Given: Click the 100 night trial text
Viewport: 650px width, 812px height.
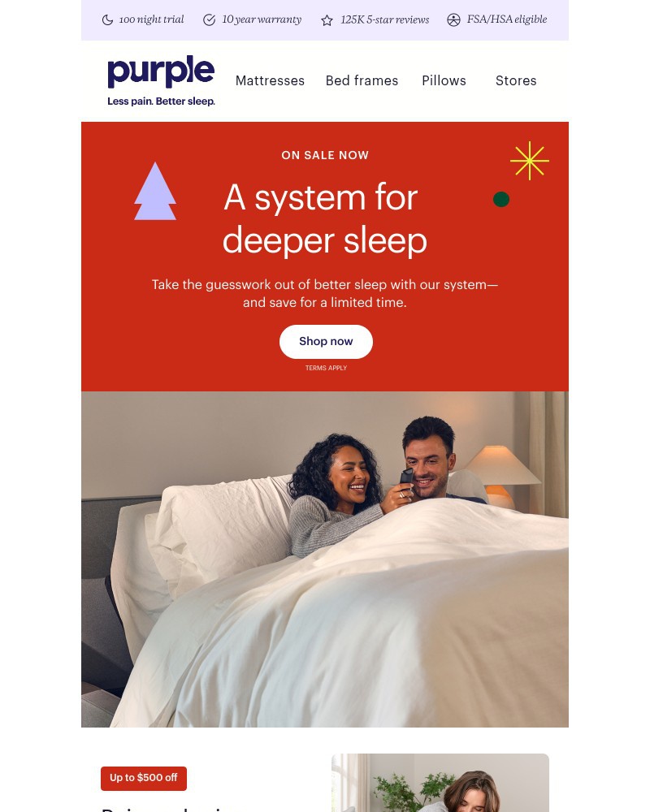Looking at the screenshot, I should tap(151, 19).
